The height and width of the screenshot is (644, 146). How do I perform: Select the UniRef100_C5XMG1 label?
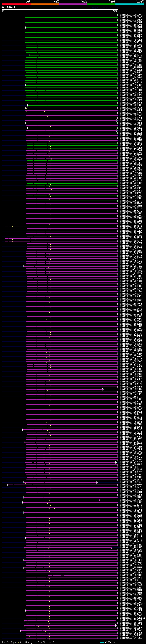point(131,58)
